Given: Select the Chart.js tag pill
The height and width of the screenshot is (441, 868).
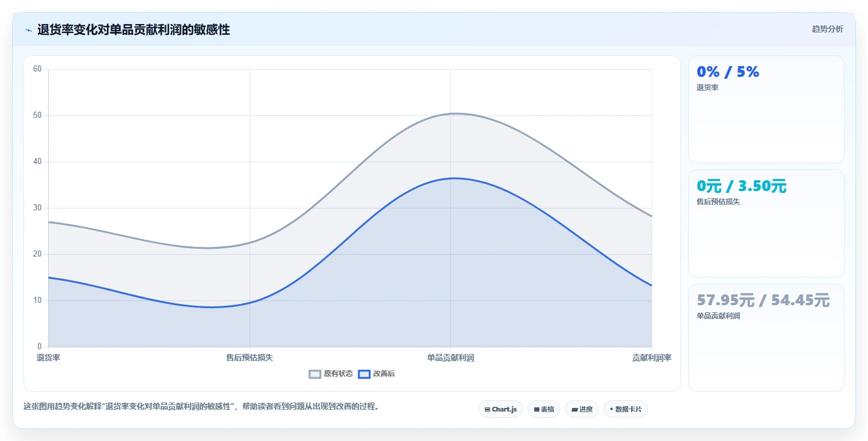Looking at the screenshot, I should (x=501, y=409).
